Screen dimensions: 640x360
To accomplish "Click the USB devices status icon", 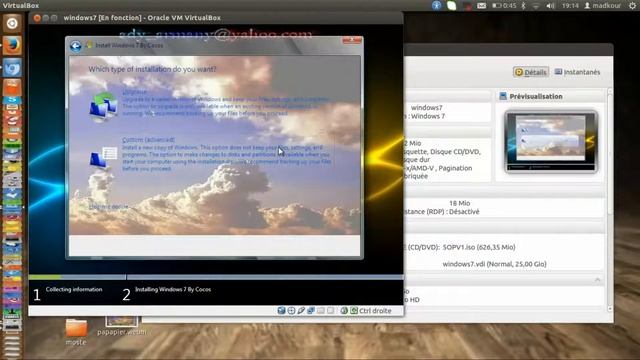I will click(301, 311).
